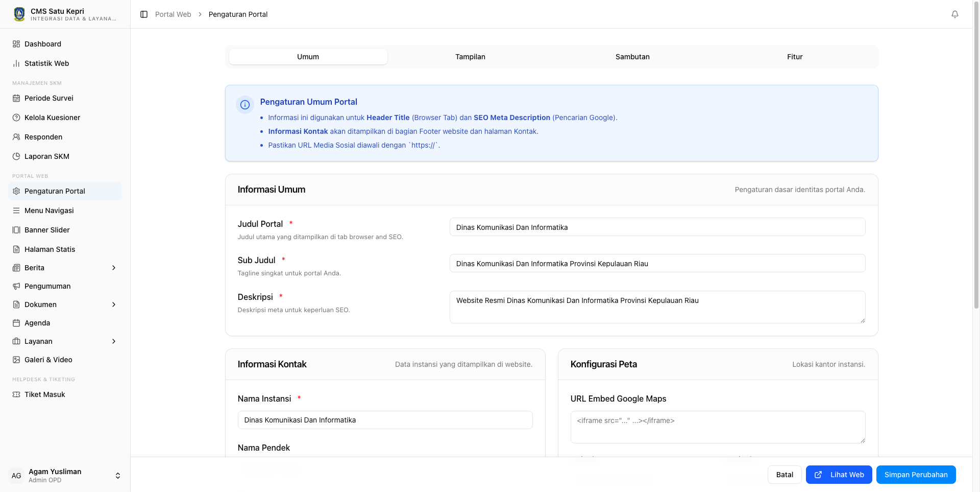Click the Agenda calendar icon

(x=16, y=323)
